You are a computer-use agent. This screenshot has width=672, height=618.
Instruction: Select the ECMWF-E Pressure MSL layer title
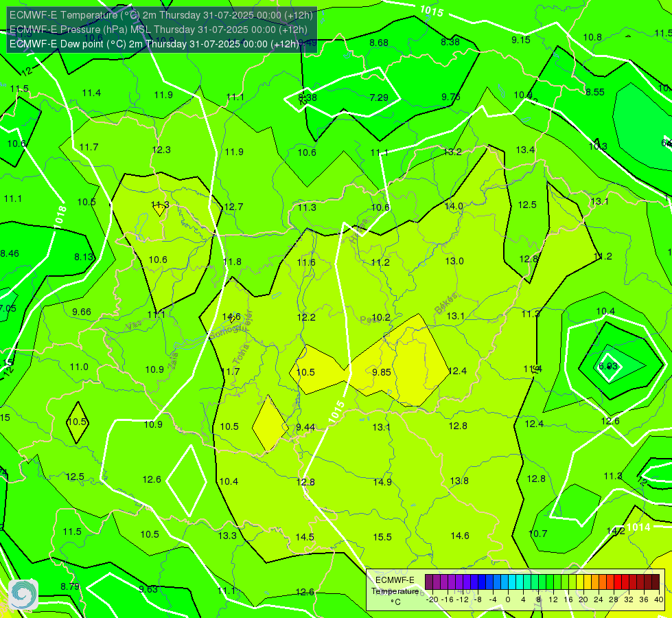158,30
